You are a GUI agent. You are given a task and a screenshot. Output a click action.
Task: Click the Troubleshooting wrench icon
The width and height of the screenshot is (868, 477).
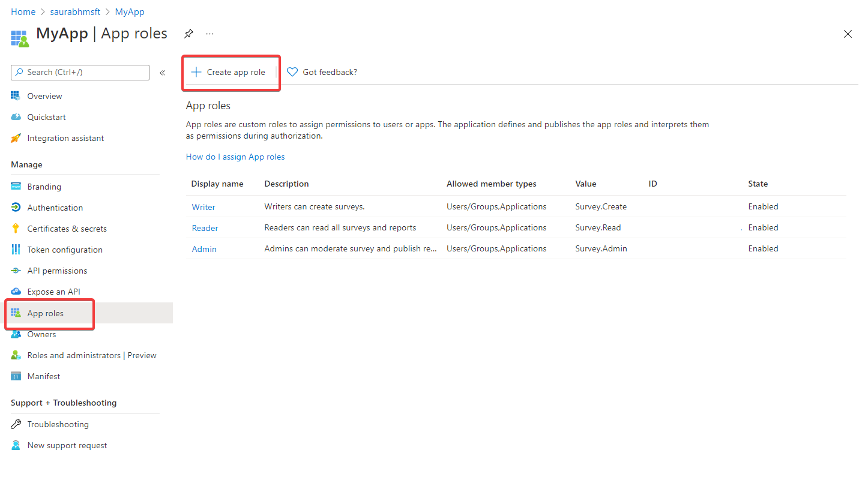pyautogui.click(x=16, y=424)
